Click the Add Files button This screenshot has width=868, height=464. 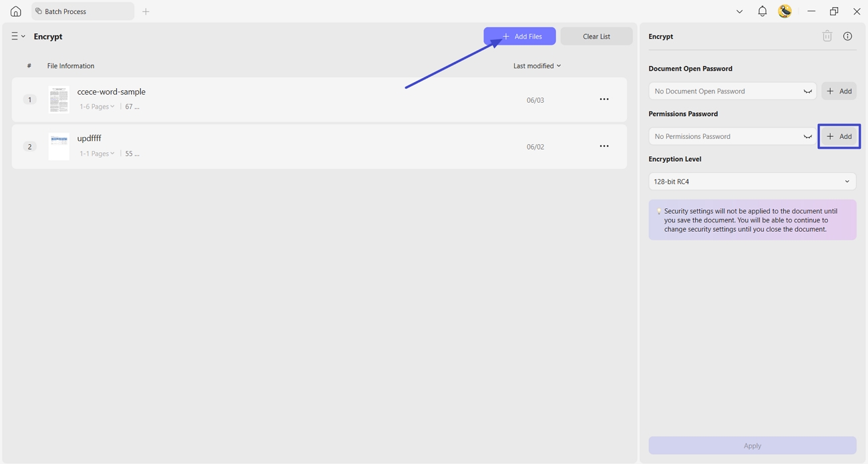click(x=519, y=36)
